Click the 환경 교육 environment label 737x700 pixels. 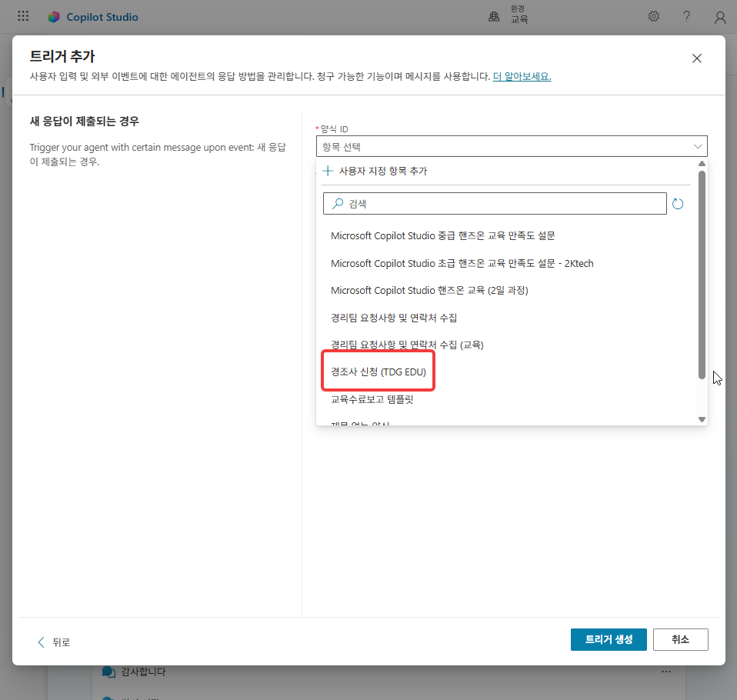[519, 15]
